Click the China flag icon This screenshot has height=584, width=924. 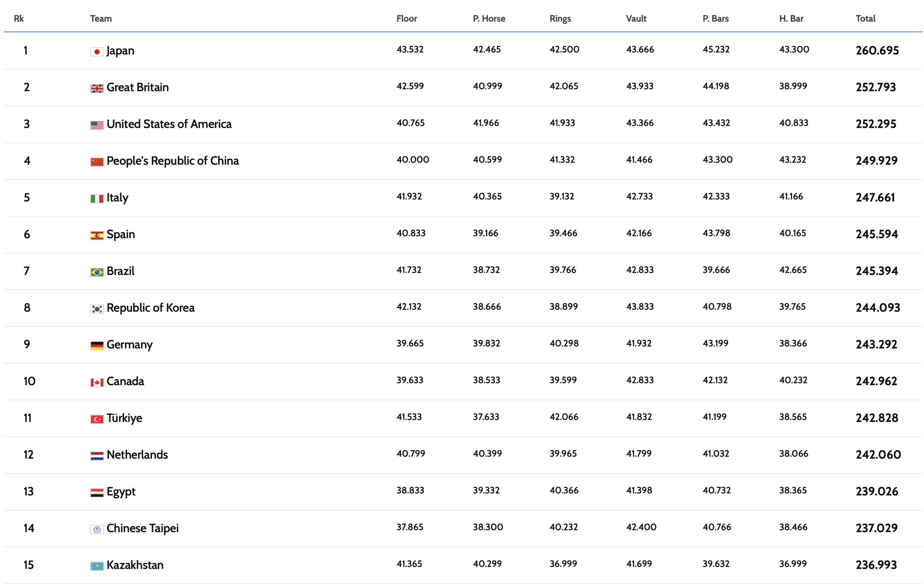(97, 161)
